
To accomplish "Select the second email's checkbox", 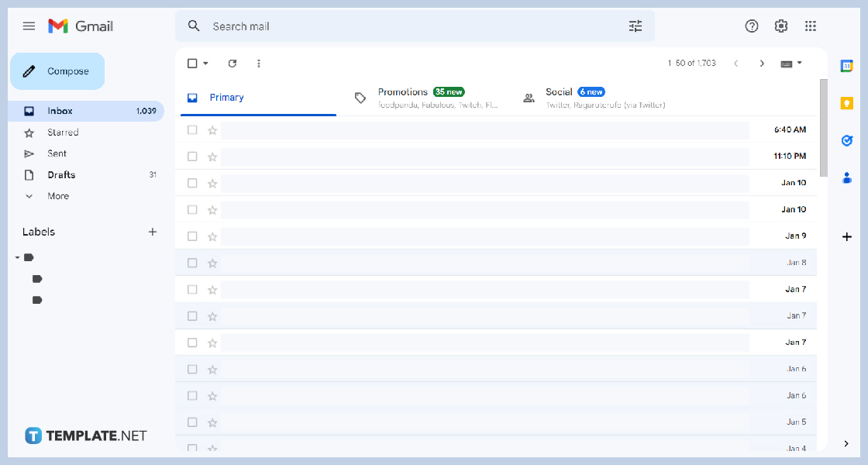I will (x=191, y=156).
